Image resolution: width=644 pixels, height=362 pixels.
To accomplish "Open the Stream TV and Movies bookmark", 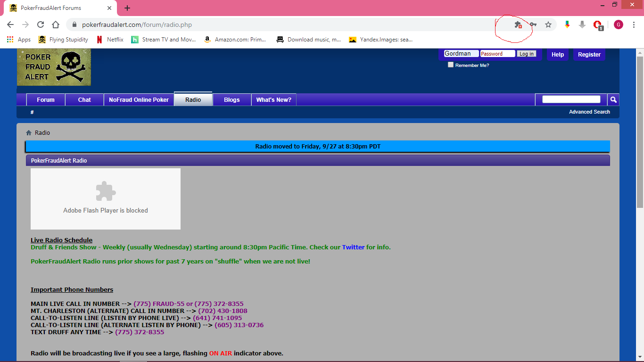I will (164, 40).
